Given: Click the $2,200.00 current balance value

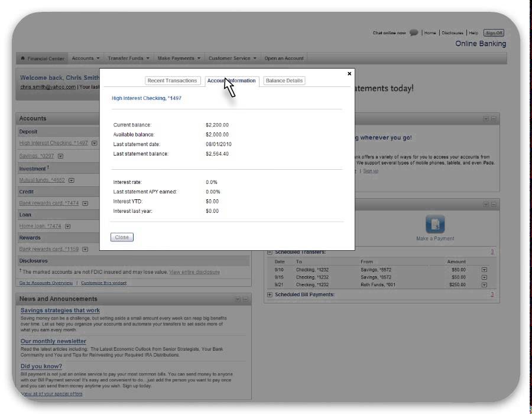Looking at the screenshot, I should click(x=217, y=125).
